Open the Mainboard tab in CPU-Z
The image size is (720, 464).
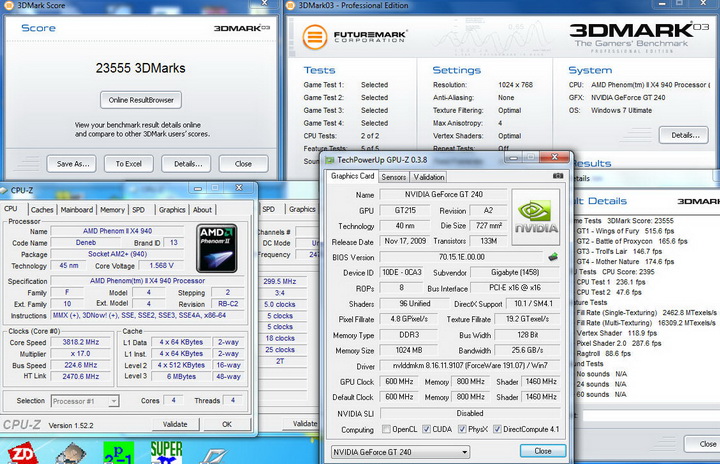(x=77, y=209)
